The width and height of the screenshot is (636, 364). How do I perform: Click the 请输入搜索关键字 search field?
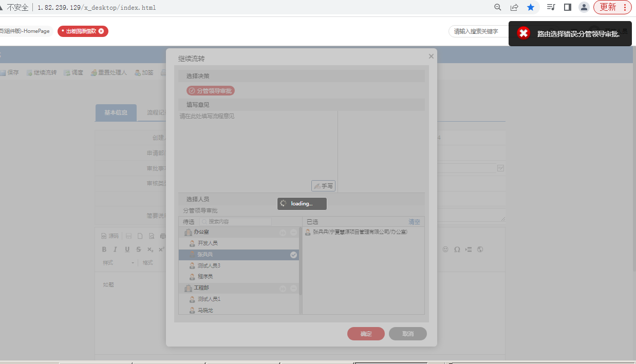pos(478,31)
